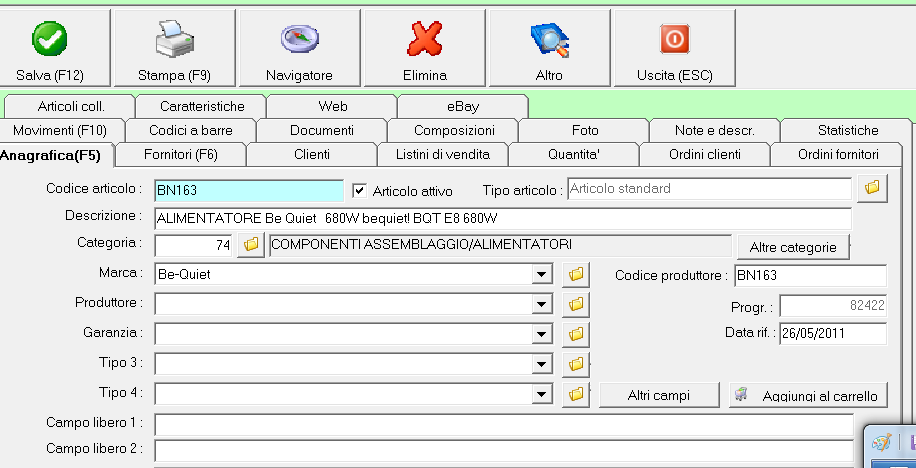Click the Altri campi button
This screenshot has height=468, width=916.
pyautogui.click(x=659, y=396)
